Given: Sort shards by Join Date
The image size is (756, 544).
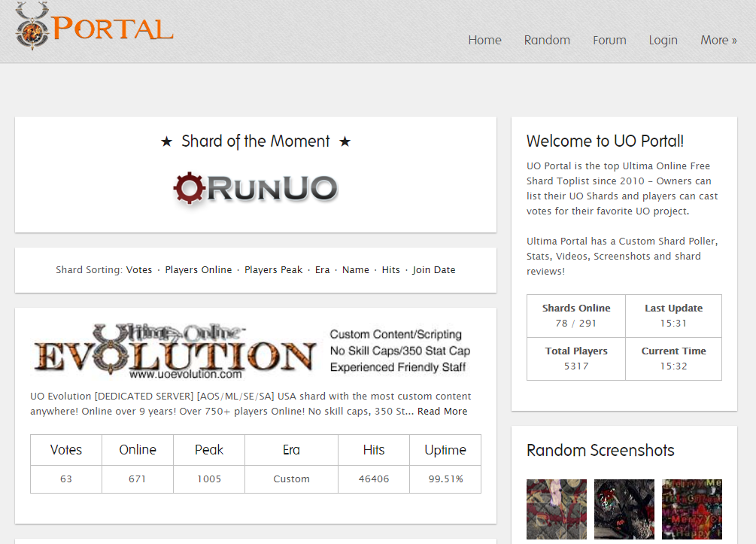Looking at the screenshot, I should (x=433, y=270).
